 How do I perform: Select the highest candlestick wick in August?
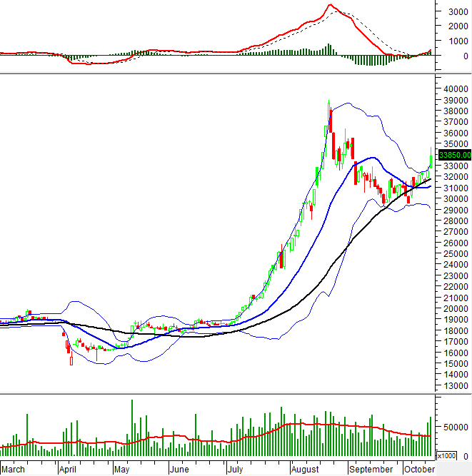coord(328,102)
